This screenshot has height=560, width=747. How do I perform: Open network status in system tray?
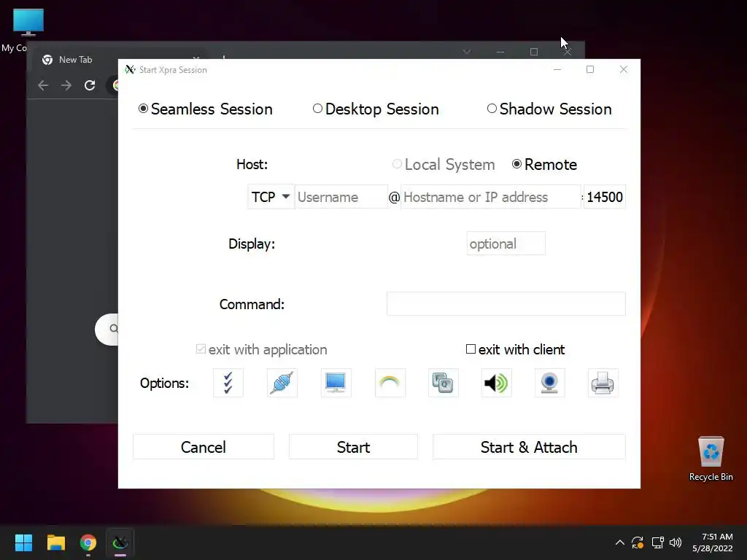657,542
